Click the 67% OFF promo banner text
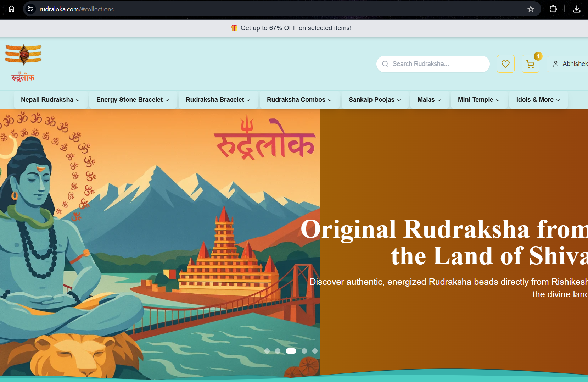 (x=296, y=28)
